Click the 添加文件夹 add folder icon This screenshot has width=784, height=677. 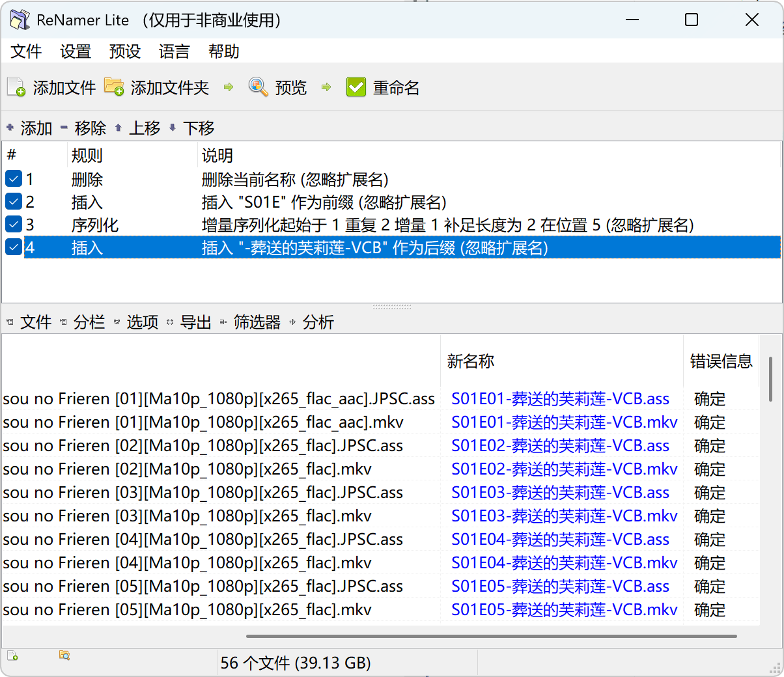click(114, 87)
